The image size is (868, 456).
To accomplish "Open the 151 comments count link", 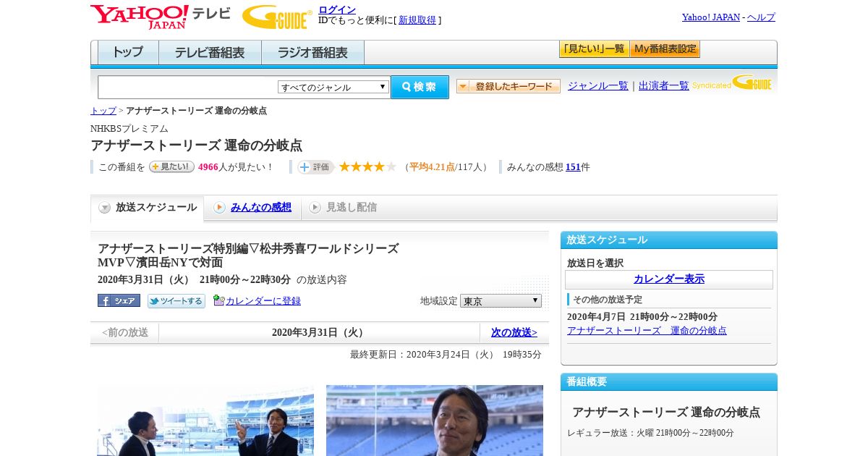I will [x=573, y=166].
